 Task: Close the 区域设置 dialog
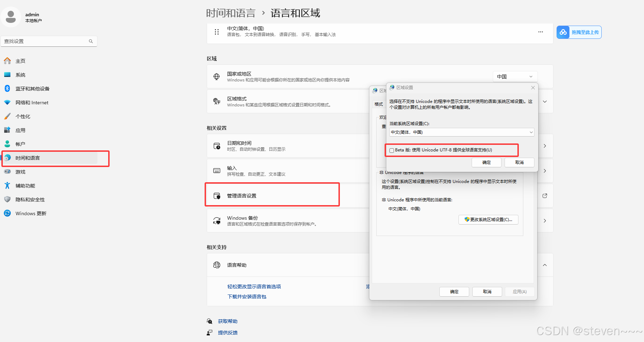tap(533, 88)
